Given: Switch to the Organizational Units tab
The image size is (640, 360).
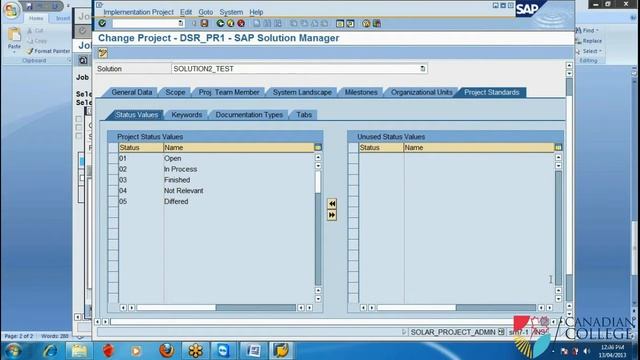Looking at the screenshot, I should 421,92.
